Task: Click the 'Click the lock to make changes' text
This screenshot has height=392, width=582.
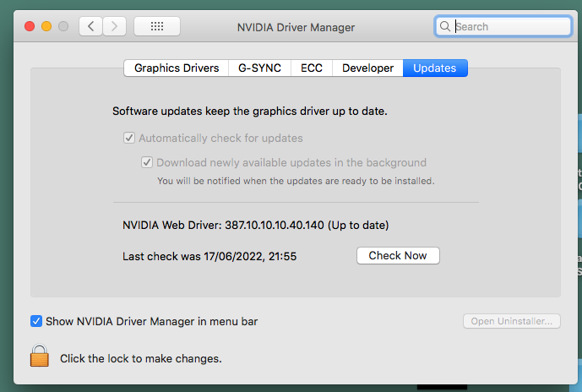Action: (141, 358)
